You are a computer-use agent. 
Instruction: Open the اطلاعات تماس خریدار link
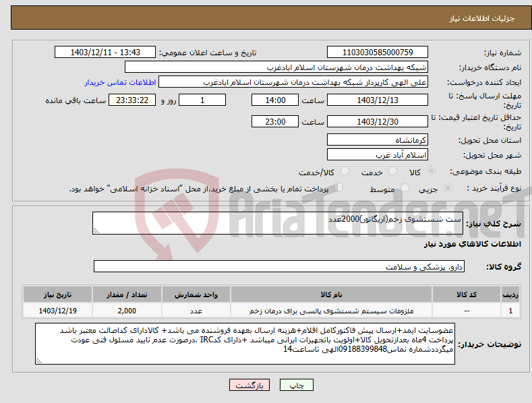coord(120,82)
